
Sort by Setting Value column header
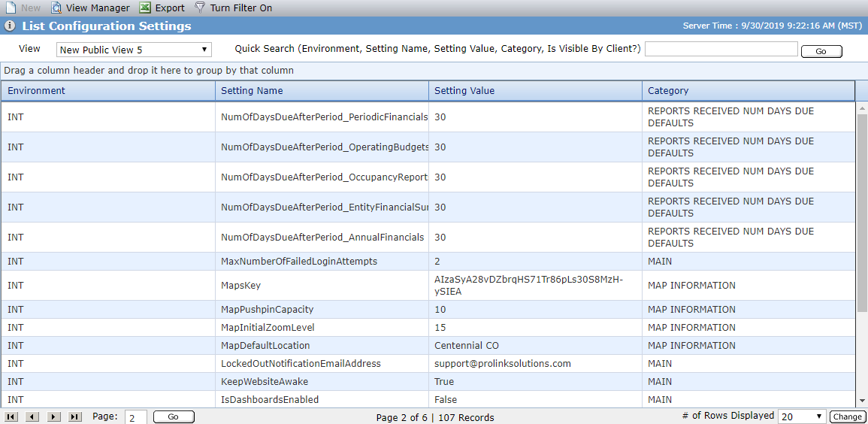535,91
